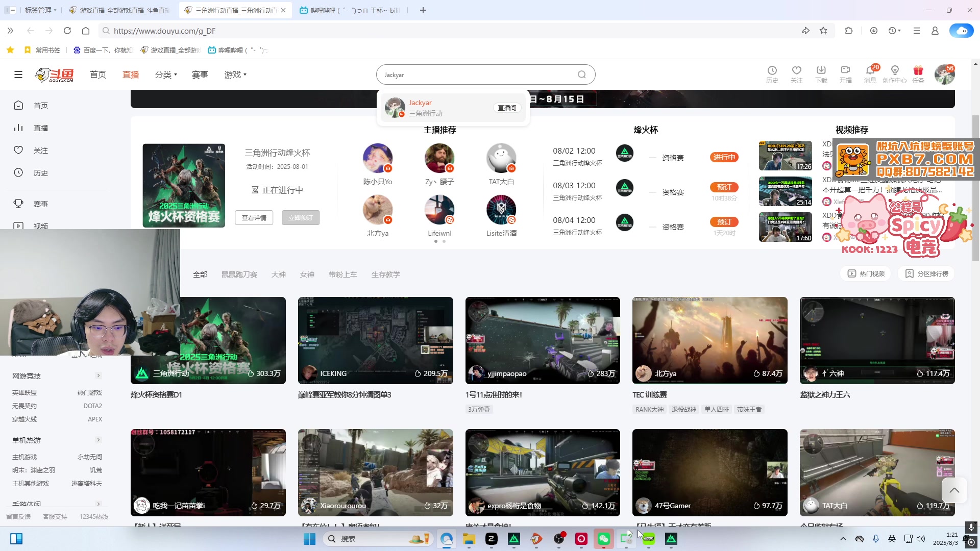Select the 生存教学 filter tab
Image resolution: width=980 pixels, height=551 pixels.
386,274
